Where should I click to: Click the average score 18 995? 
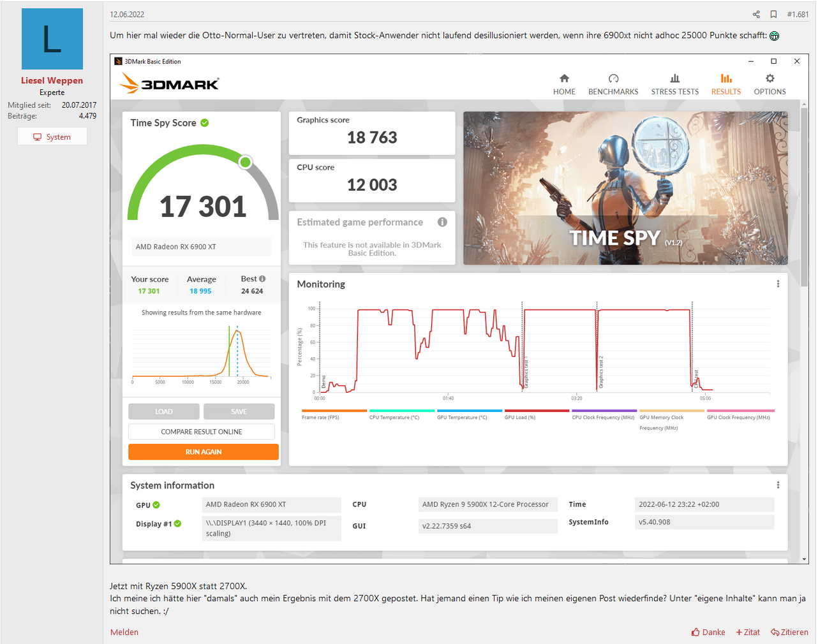click(x=200, y=291)
